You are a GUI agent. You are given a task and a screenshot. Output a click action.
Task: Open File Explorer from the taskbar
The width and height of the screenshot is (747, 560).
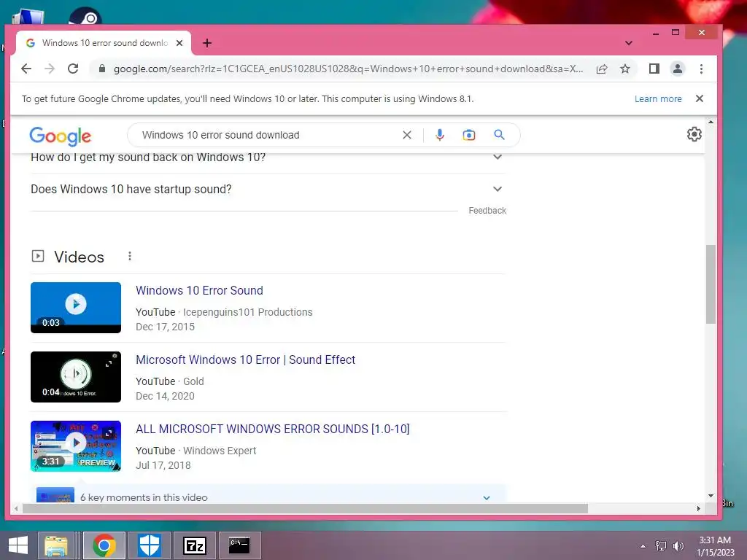56,545
